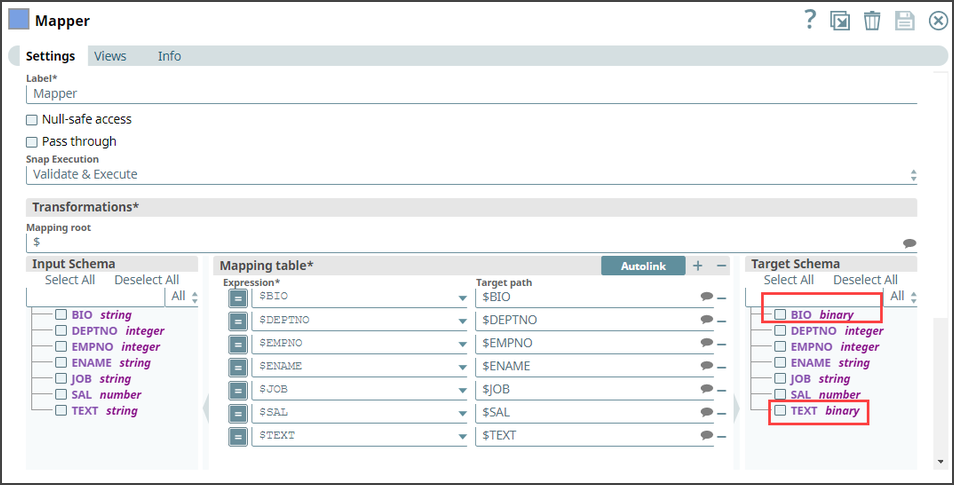Screen dimensions: 954x485
Task: Click the export/pop-out icon in header
Action: 841,20
